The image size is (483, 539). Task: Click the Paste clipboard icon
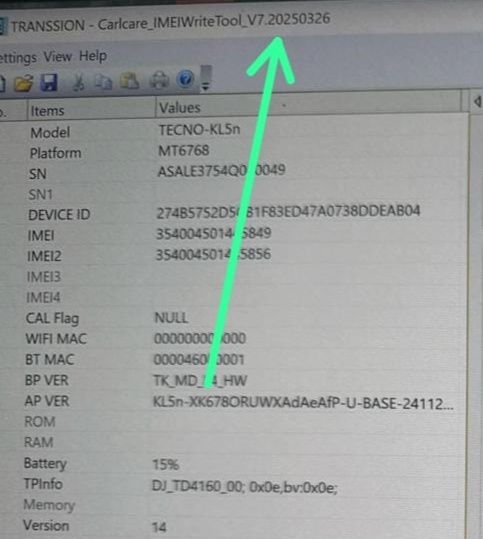(129, 81)
